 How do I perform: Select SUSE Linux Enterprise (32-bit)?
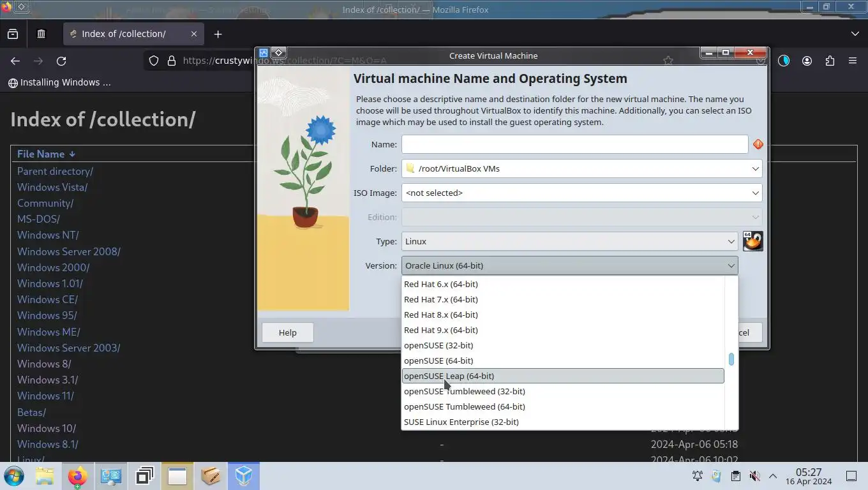[563, 422]
